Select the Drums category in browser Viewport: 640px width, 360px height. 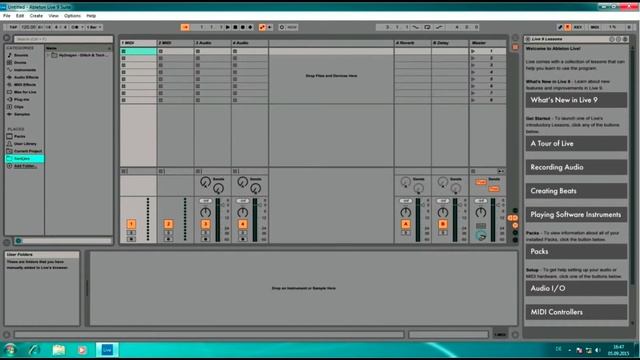point(20,62)
